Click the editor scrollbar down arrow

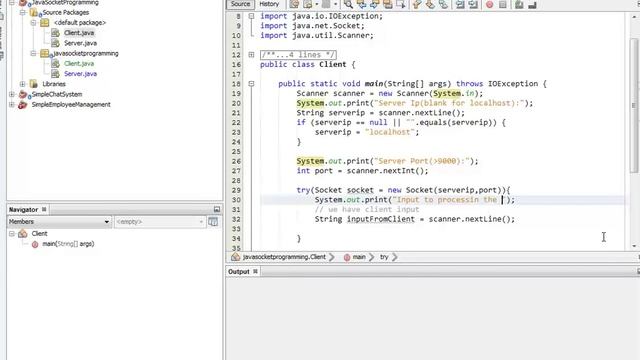[634, 246]
